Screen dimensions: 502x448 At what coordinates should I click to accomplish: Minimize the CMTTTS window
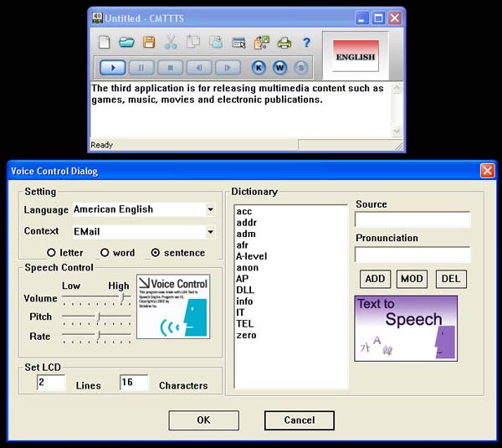[361, 18]
